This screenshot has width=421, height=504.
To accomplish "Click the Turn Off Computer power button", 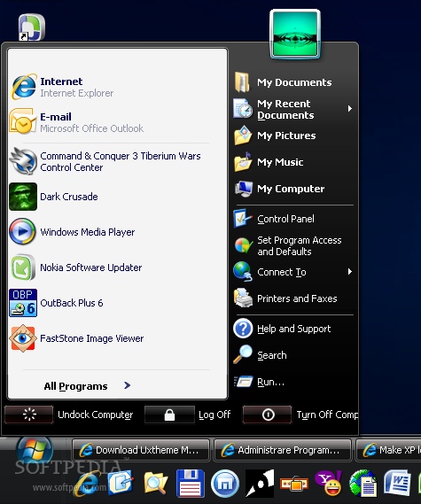I will 268,415.
